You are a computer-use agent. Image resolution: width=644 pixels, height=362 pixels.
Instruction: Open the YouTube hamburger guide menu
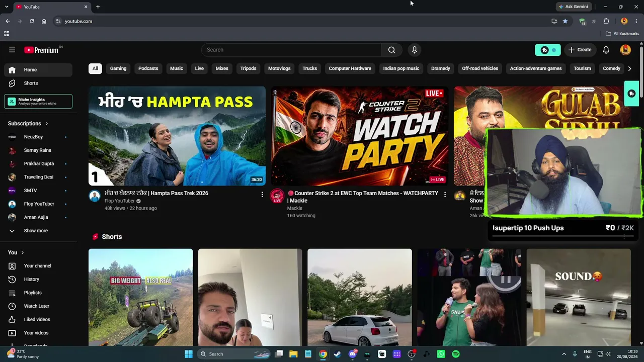point(12,50)
